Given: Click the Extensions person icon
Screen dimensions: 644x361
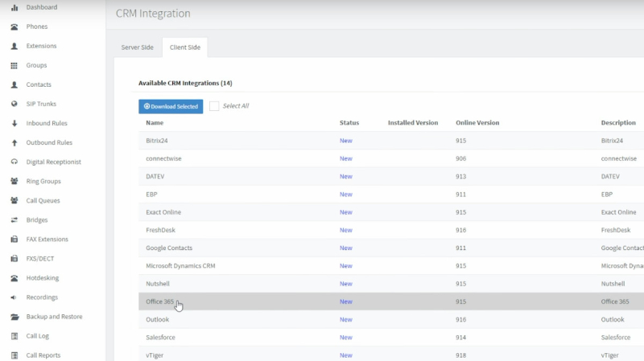Looking at the screenshot, I should (14, 46).
